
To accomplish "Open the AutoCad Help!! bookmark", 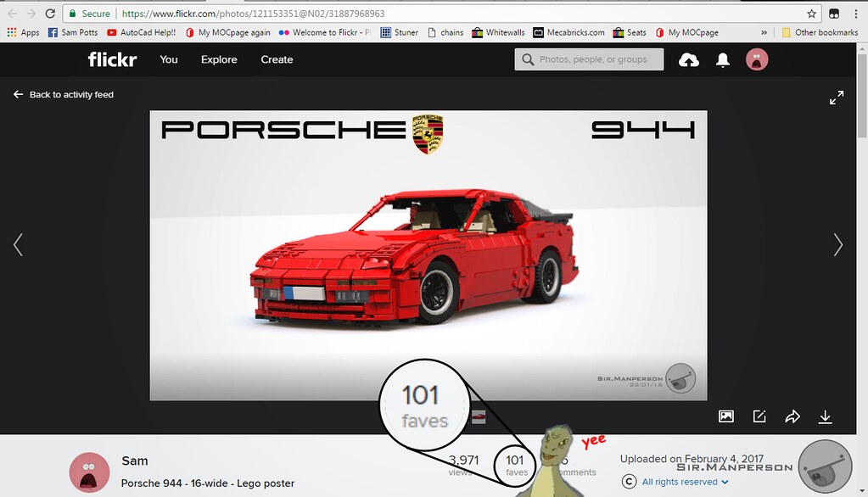I will [x=141, y=33].
